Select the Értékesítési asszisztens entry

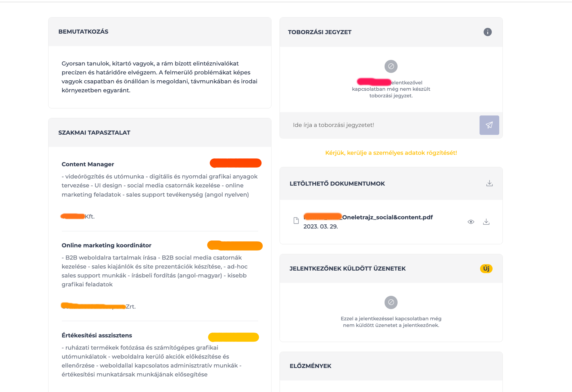click(97, 335)
